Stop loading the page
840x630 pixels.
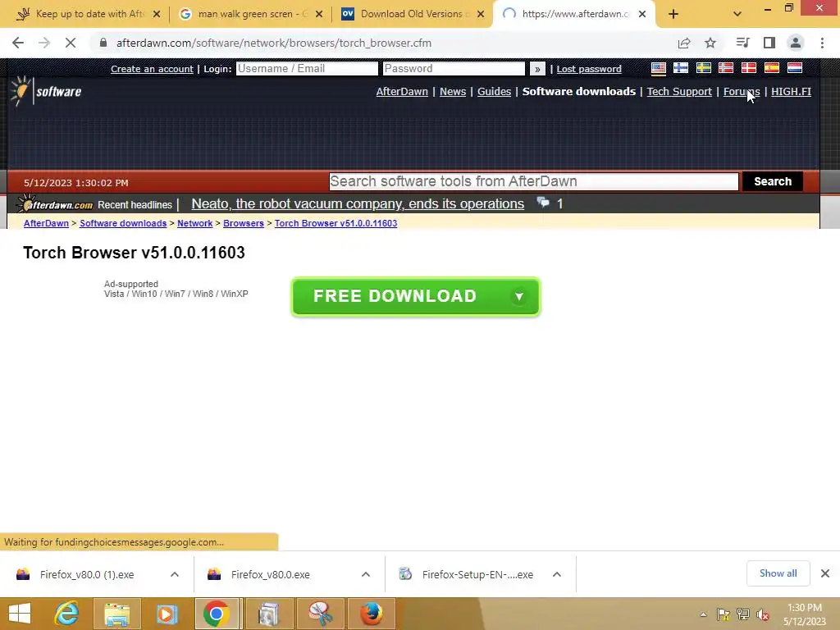coord(71,43)
